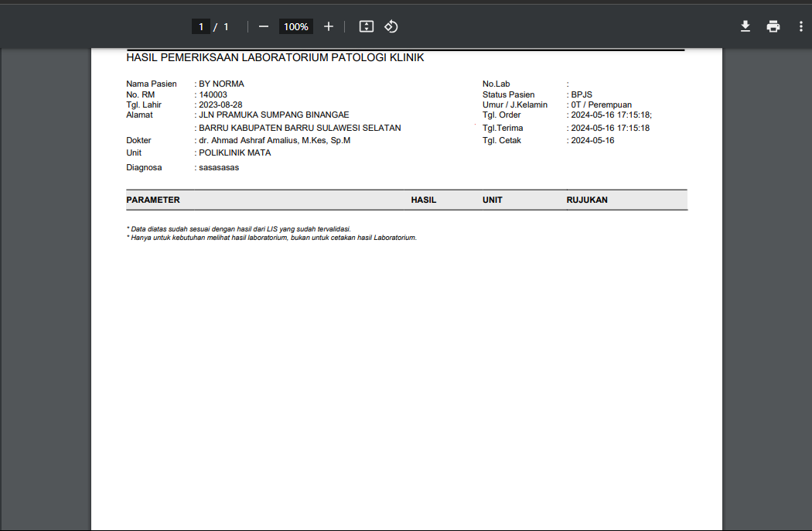The width and height of the screenshot is (812, 531).
Task: Click the Status Pasien BPJS value
Action: coord(581,94)
